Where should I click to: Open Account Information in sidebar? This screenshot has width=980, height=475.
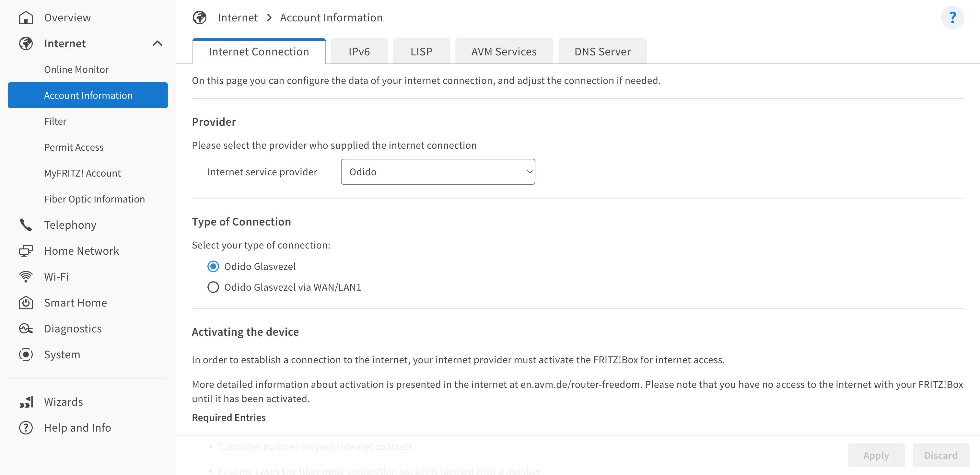click(x=87, y=95)
